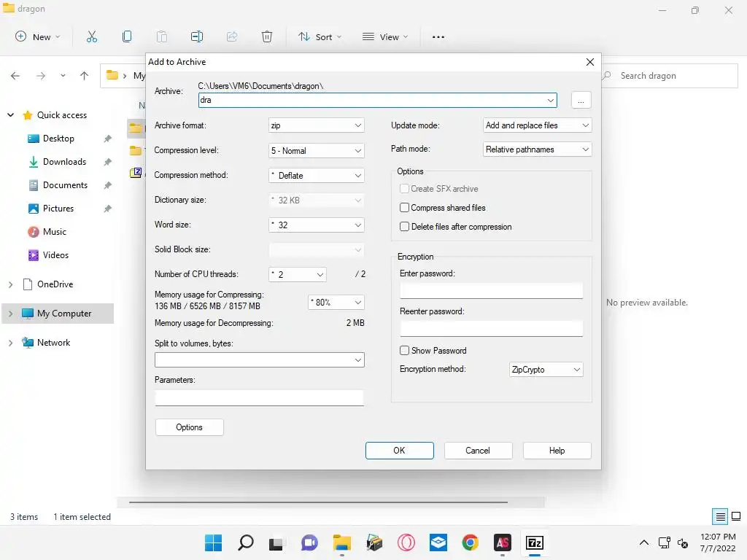The width and height of the screenshot is (747, 560).
Task: Toggle Compress shared files checkbox
Action: (404, 208)
